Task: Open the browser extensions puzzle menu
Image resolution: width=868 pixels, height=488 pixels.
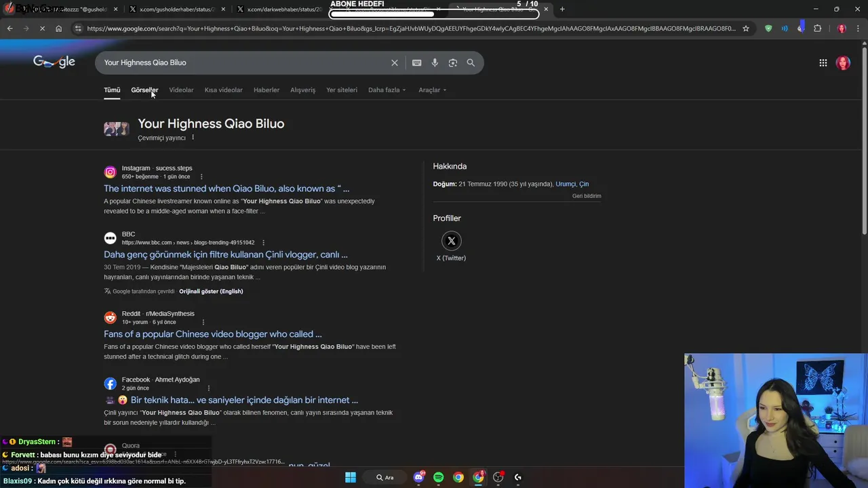Action: click(x=817, y=28)
